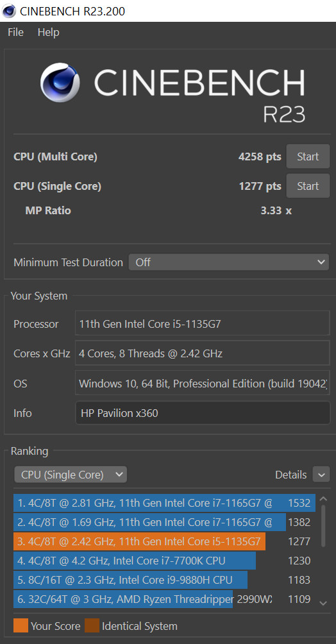Open the File menu
Screen dimensions: 336x644
(15, 33)
